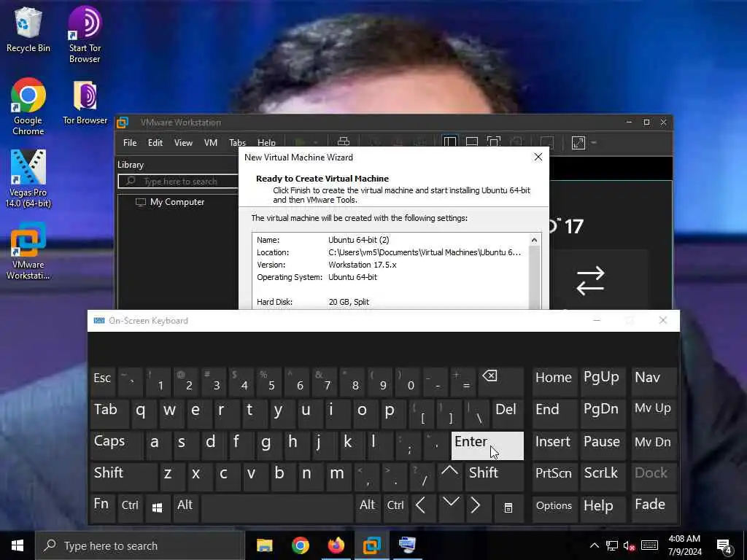747x560 pixels.
Task: Click the Location path in wizard settings
Action: click(425, 252)
